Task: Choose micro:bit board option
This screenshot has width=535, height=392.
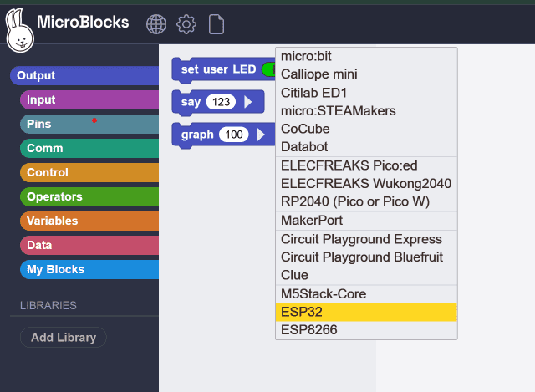Action: (366, 56)
